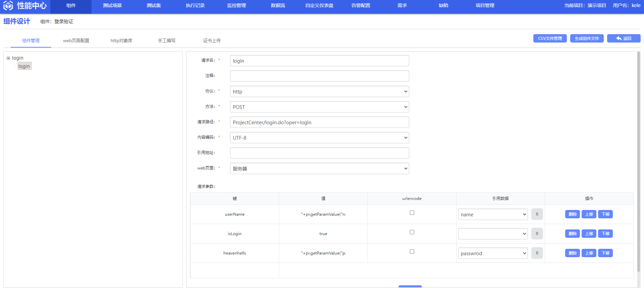The image size is (644, 288).
Task: Move the isLogin row up
Action: 589,234
